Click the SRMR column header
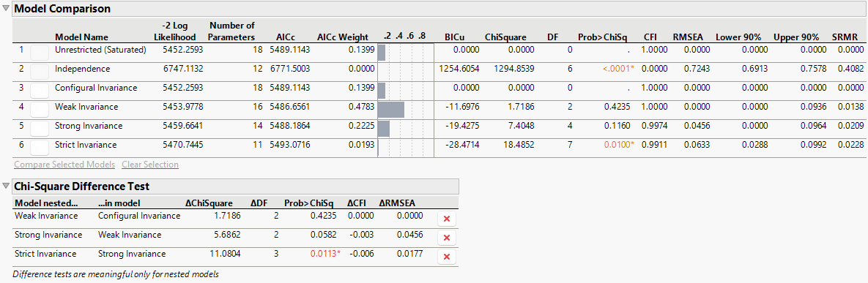The image size is (868, 283). coord(845,37)
